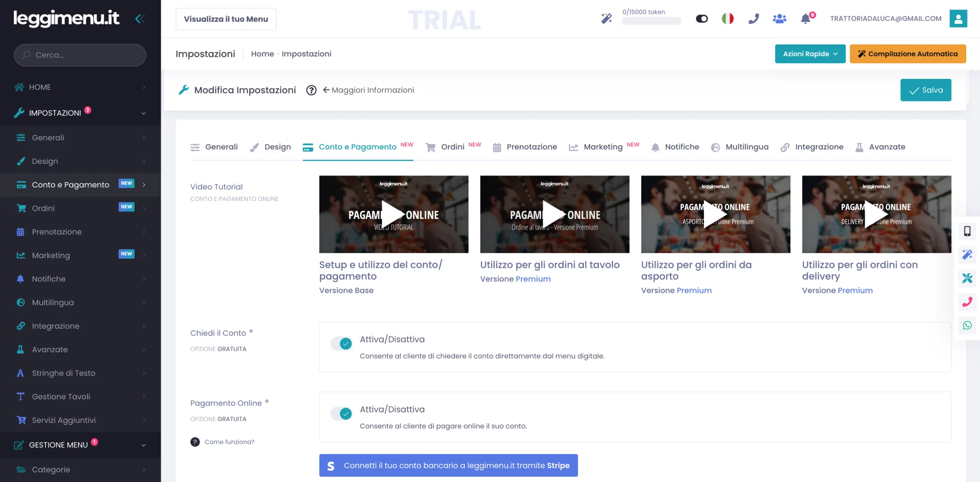Click the account email TRATTORIADALUCA@GMAIL.COM
The width and height of the screenshot is (980, 482).
coord(886,19)
